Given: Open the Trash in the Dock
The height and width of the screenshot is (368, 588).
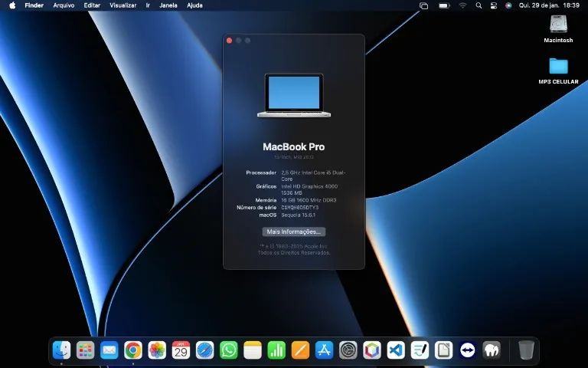Looking at the screenshot, I should click(526, 350).
